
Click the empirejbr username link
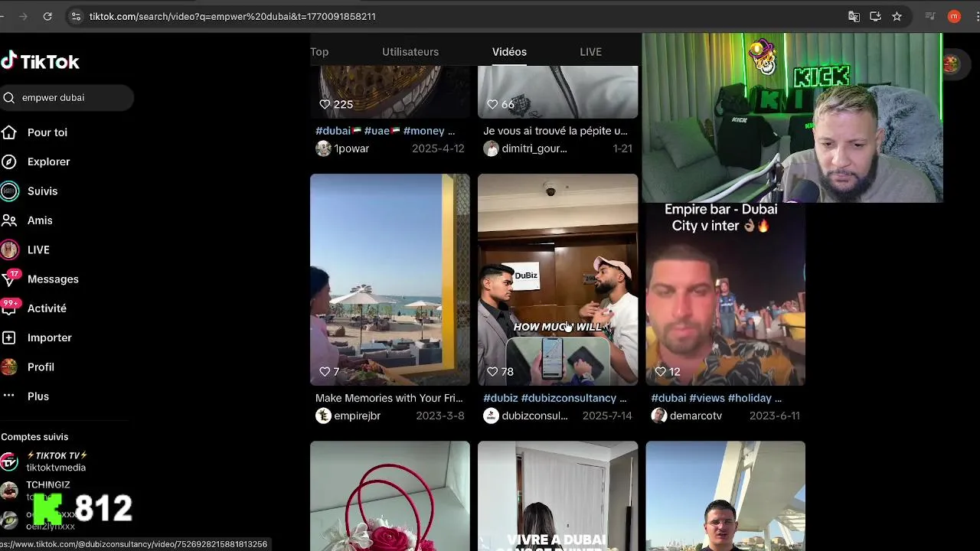[x=357, y=416]
